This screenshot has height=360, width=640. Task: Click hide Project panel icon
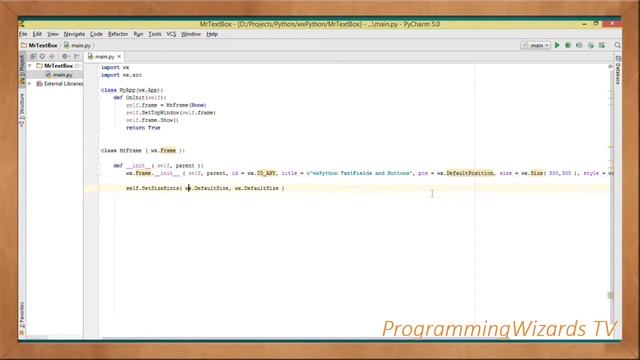click(77, 56)
